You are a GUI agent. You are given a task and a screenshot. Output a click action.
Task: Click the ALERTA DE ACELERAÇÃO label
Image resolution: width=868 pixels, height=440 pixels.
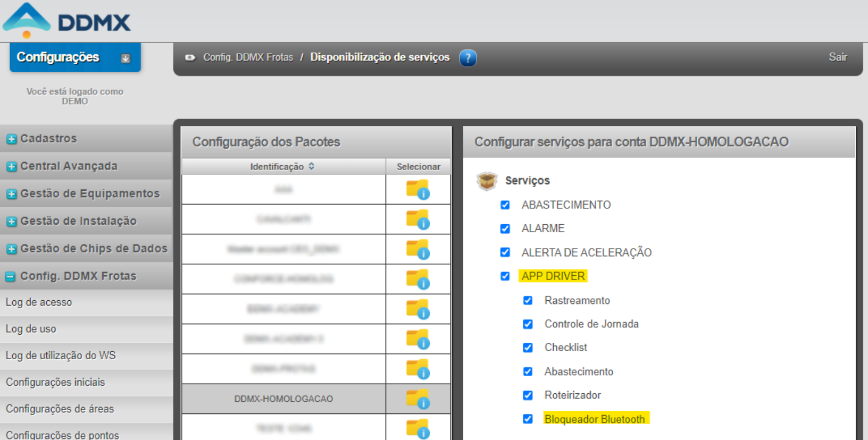(x=587, y=252)
